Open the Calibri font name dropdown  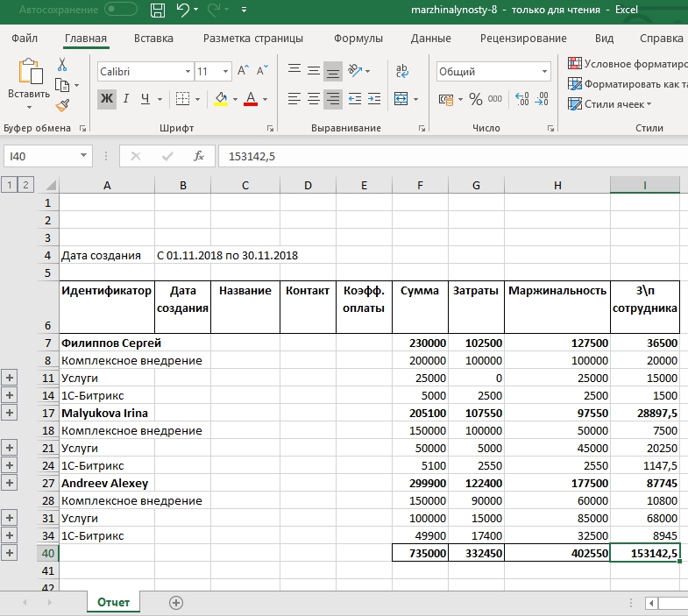click(188, 72)
